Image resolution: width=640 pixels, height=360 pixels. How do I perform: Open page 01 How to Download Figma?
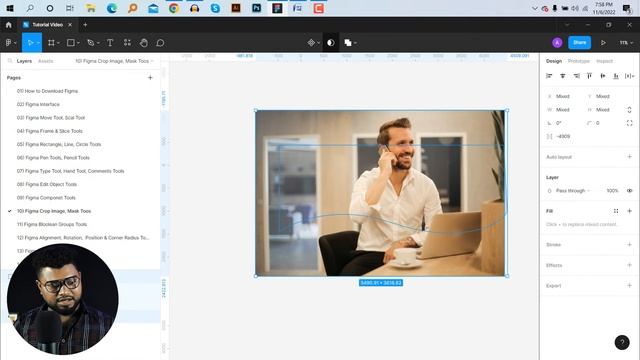47,91
